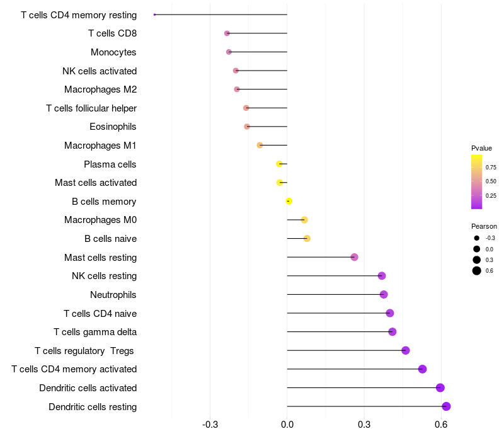Click the Dendritic cells resting data point
This screenshot has width=504, height=441.
(446, 406)
